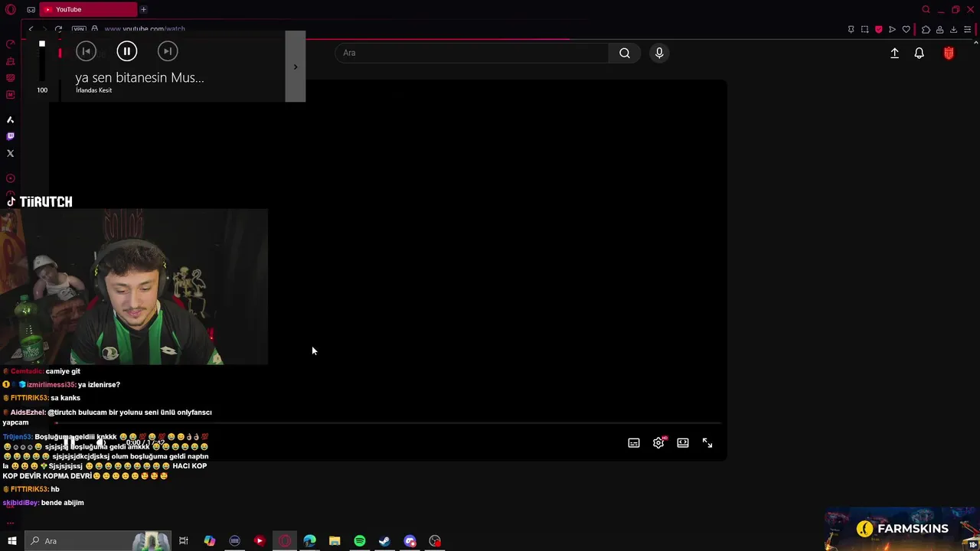Viewport: 980px width, 551px height.
Task: Start YouTube voice search microphone
Action: [659, 53]
